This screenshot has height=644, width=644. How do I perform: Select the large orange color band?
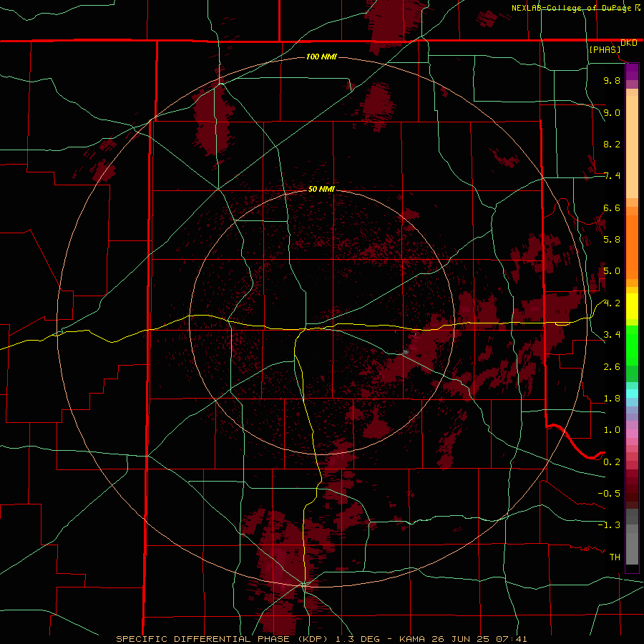[x=632, y=247]
